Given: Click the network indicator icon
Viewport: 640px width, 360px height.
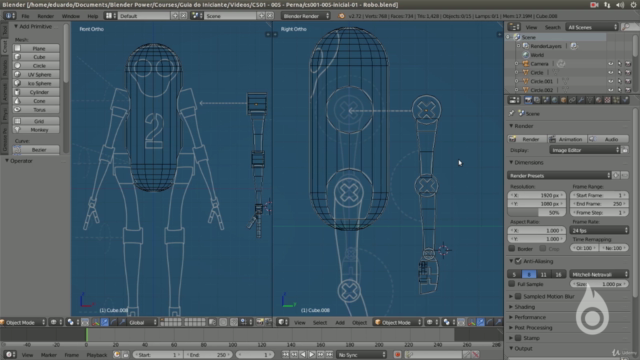Looking at the screenshot, I should 607,5.
